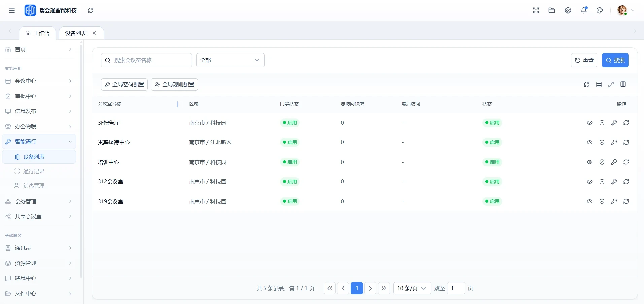
Task: Switch to the 工作台 tab
Action: (x=37, y=33)
